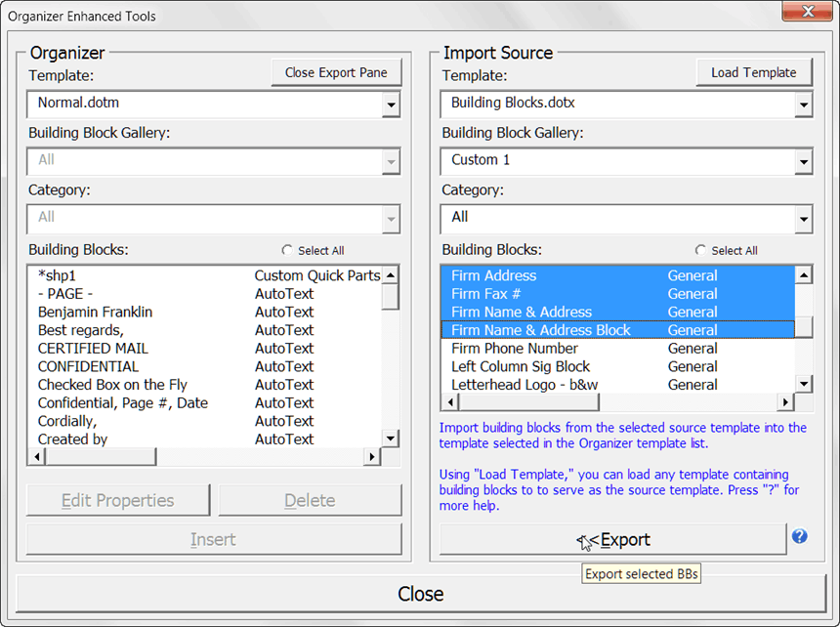Close the Organizer Enhanced Tools window
840x627 pixels.
tap(808, 11)
